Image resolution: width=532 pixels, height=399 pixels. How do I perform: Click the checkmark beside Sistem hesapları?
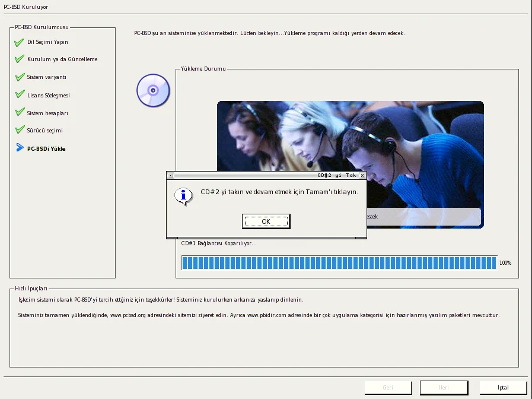click(20, 112)
